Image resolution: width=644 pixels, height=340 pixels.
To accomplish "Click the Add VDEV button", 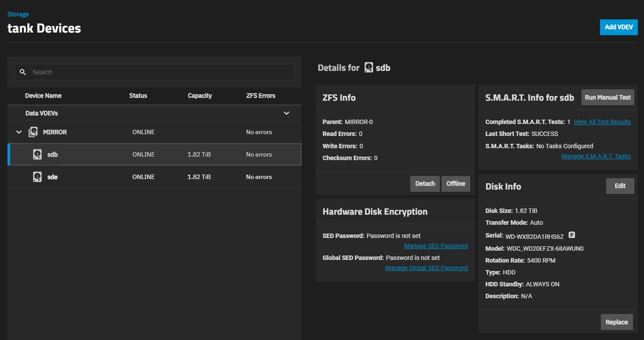I will coord(618,27).
